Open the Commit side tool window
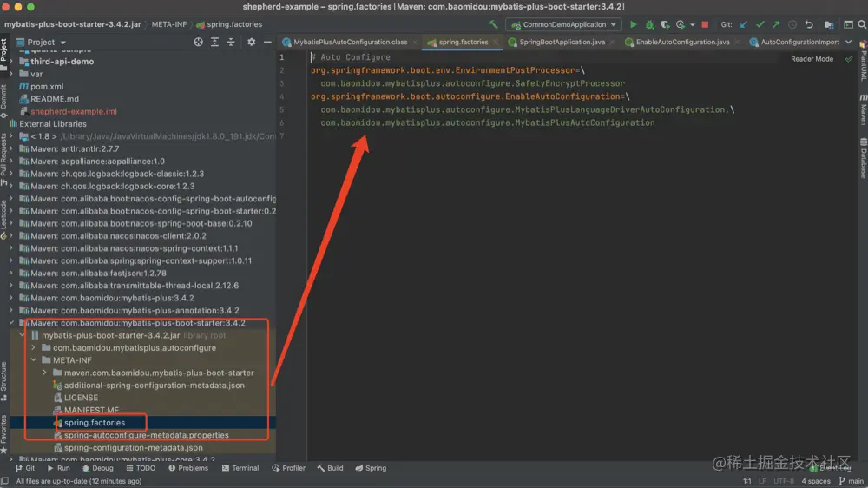 [x=3, y=102]
